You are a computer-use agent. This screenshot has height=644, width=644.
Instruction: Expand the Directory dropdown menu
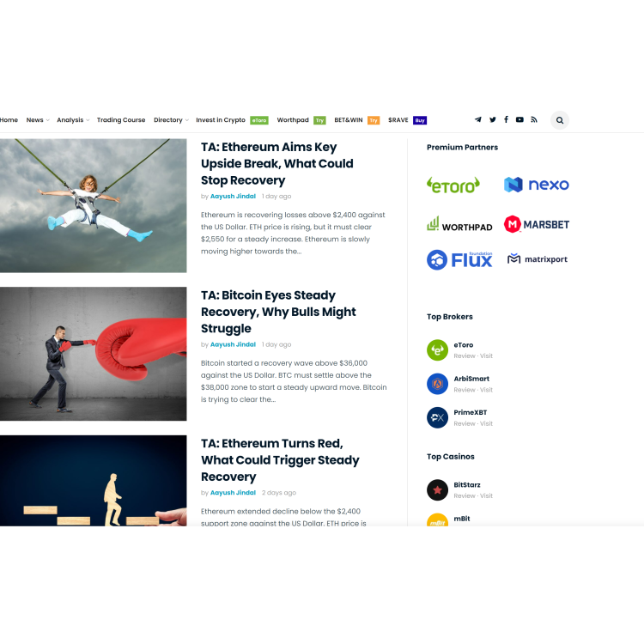(171, 120)
